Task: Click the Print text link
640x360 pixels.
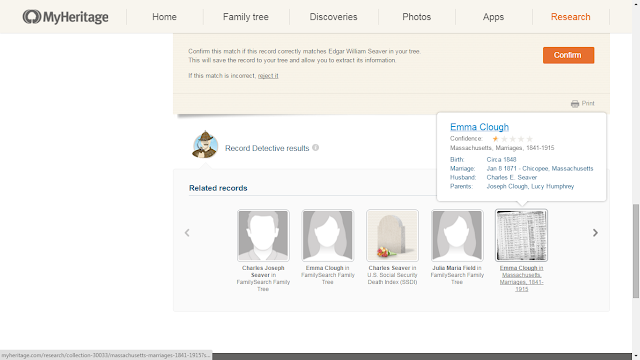Action: (588, 103)
